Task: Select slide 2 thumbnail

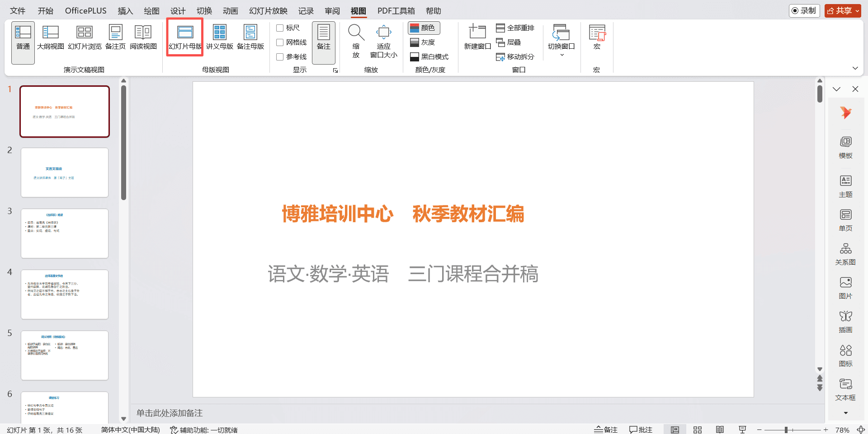Action: pyautogui.click(x=65, y=173)
